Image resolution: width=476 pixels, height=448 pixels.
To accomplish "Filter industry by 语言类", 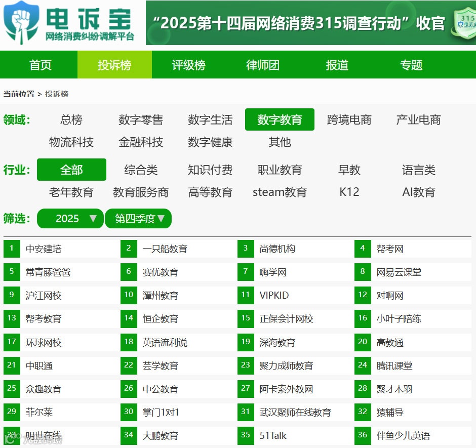I will [419, 170].
